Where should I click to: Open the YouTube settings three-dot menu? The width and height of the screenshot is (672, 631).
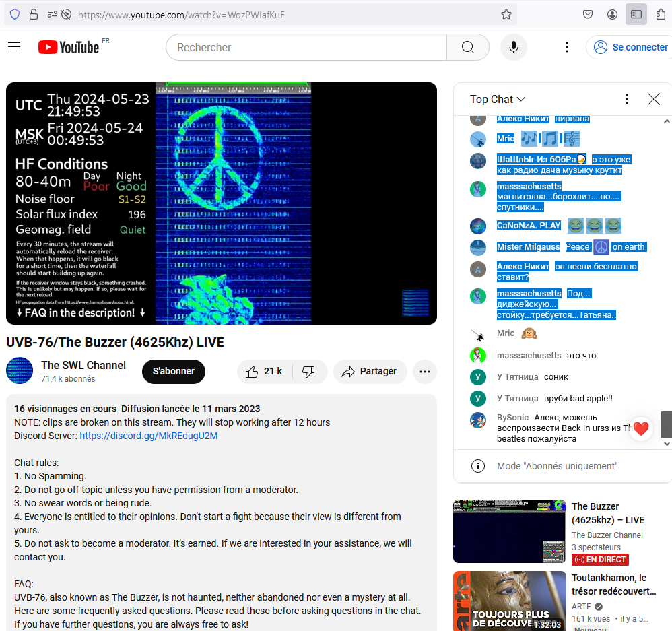[566, 47]
